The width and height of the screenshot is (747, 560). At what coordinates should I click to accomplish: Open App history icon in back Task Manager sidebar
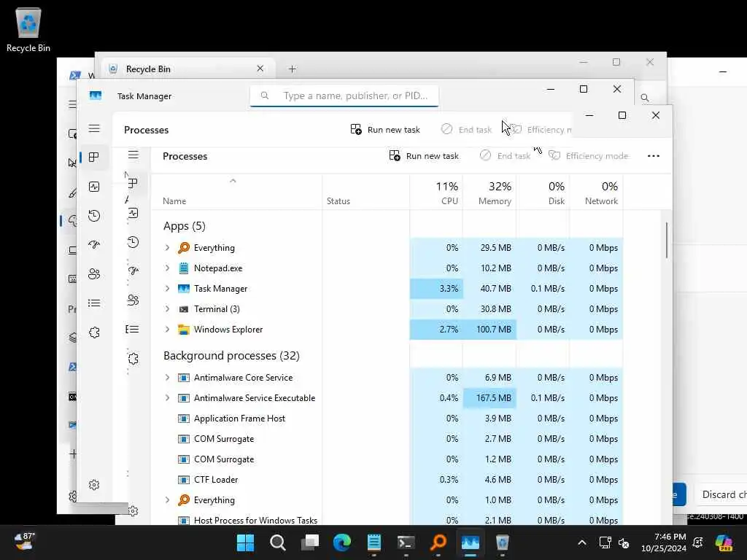[94, 216]
